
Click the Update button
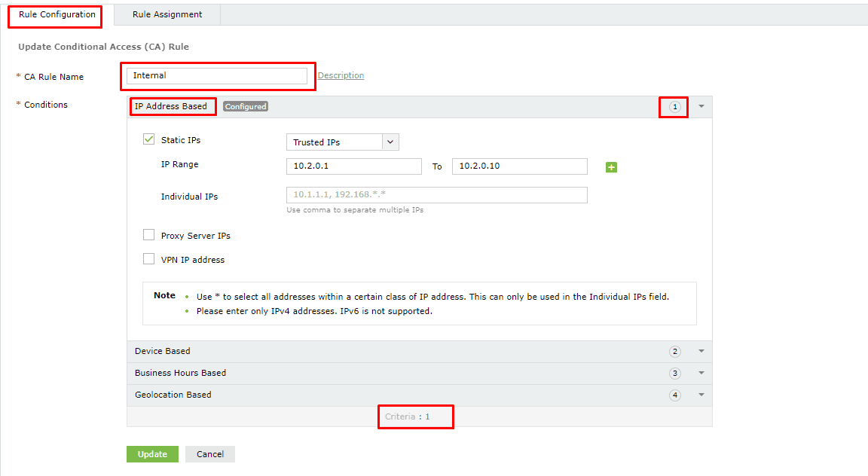pos(152,454)
